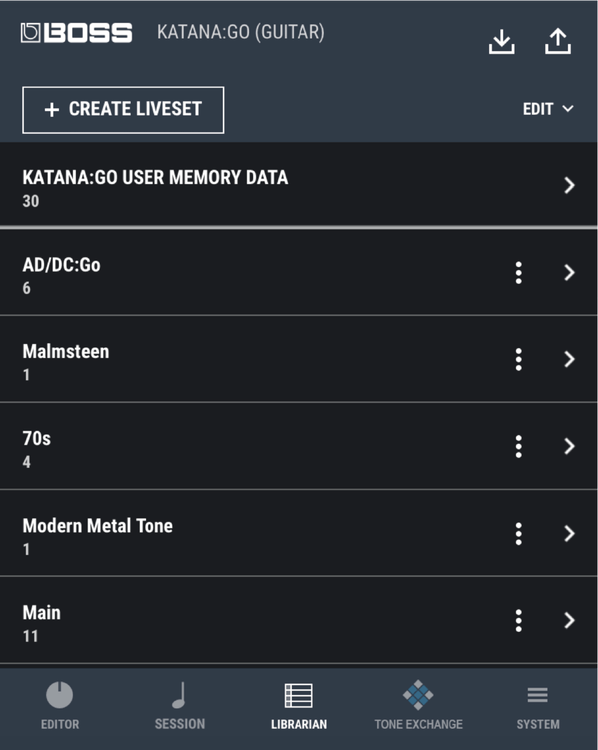Switch to the Librarian tab
The height and width of the screenshot is (750, 598).
coord(299,706)
